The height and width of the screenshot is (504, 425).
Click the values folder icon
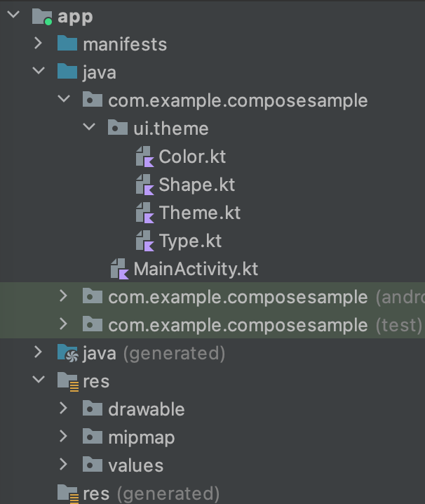pyautogui.click(x=93, y=465)
